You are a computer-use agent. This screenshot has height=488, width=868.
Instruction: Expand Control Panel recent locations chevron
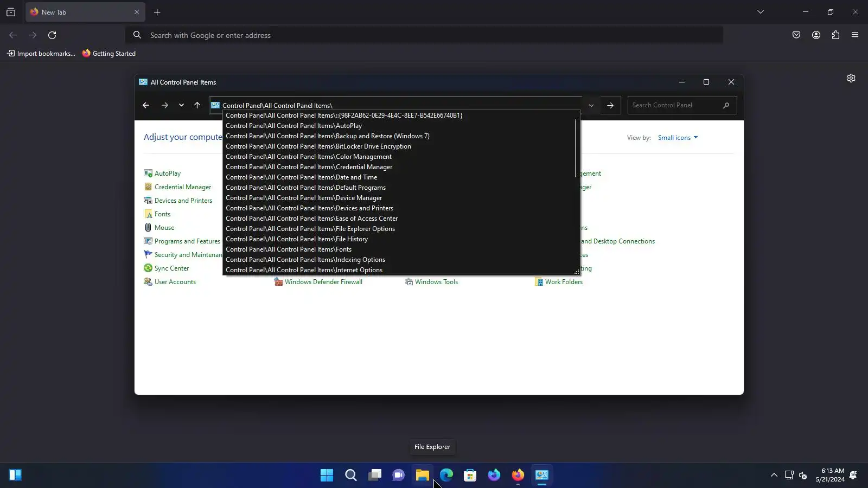[181, 105]
